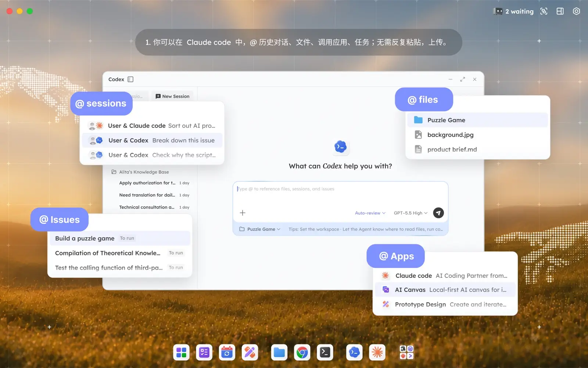Viewport: 588px width, 368px height.
Task: Expand the Puzzle Game workspace selector
Action: (260, 229)
